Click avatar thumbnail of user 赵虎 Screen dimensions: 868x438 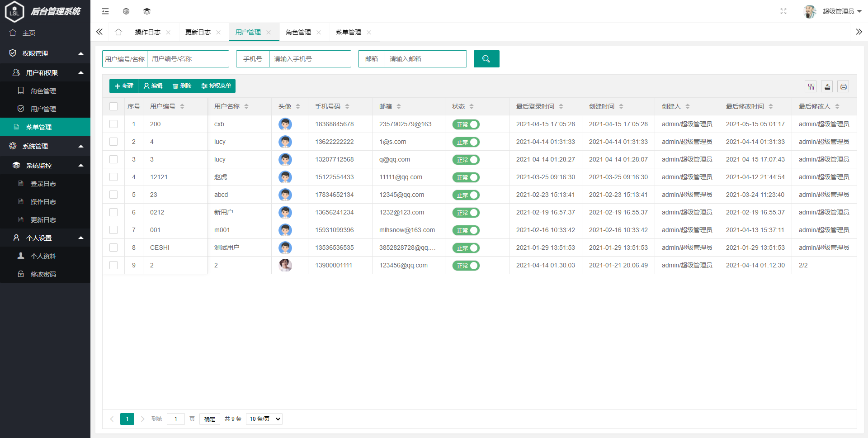coord(285,177)
